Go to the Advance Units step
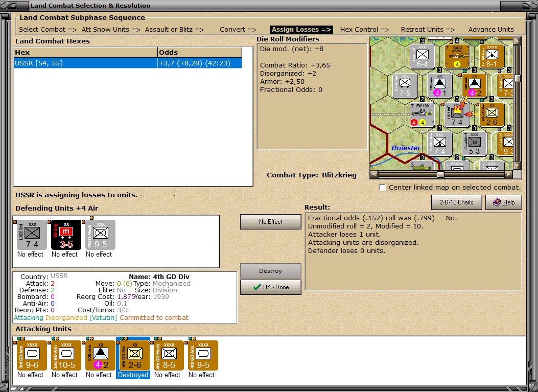The height and width of the screenshot is (392, 538). point(490,29)
